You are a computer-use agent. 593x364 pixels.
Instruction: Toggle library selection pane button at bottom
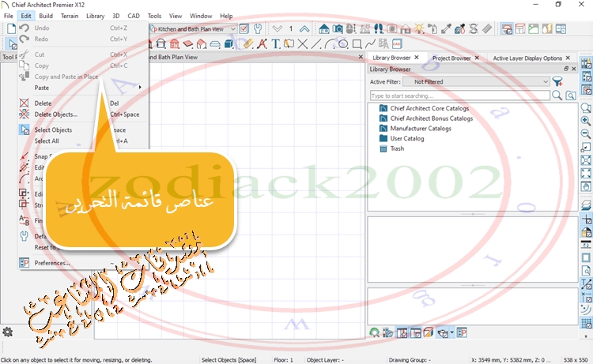pyautogui.click(x=415, y=332)
